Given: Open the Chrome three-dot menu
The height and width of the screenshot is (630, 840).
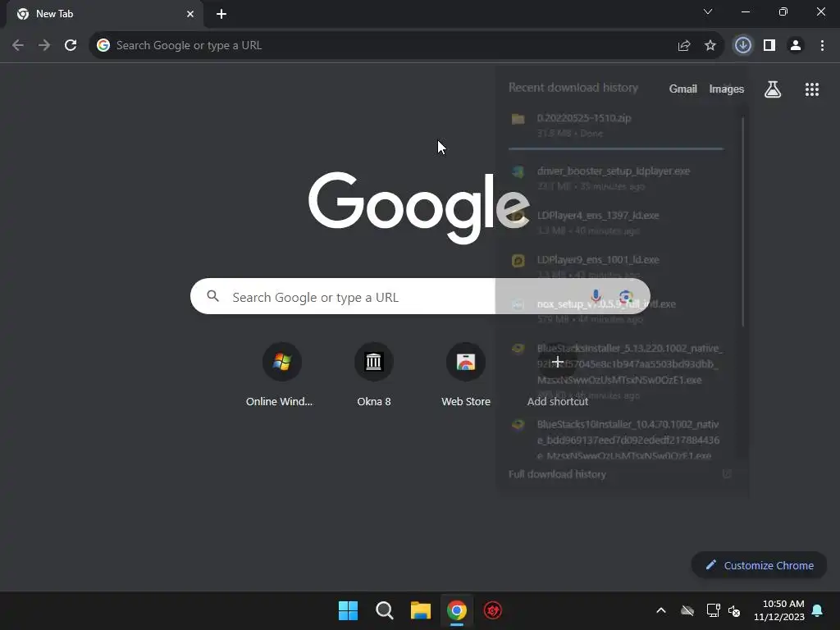Looking at the screenshot, I should [x=822, y=46].
